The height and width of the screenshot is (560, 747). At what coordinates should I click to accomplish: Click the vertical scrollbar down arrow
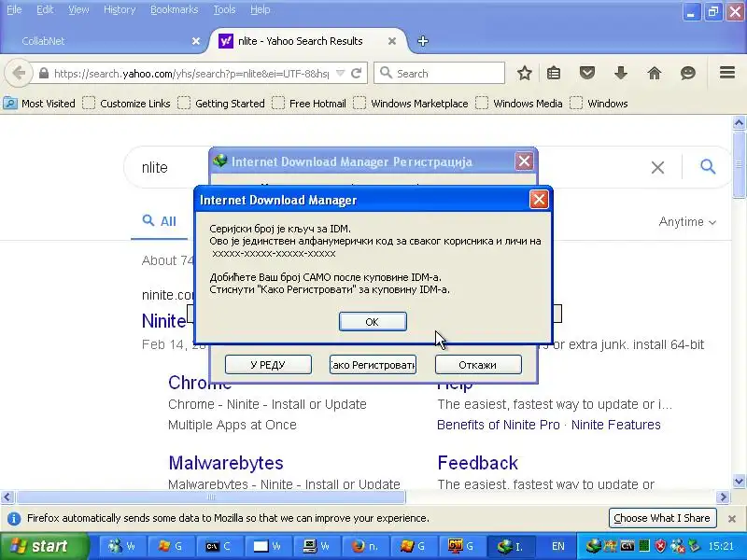point(739,481)
